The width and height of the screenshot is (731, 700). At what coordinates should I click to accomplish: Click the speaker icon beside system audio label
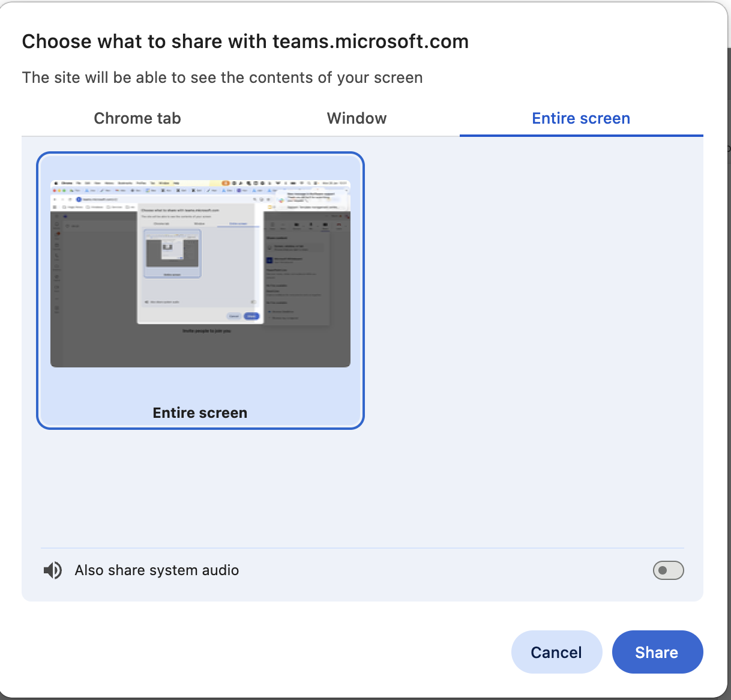[53, 570]
